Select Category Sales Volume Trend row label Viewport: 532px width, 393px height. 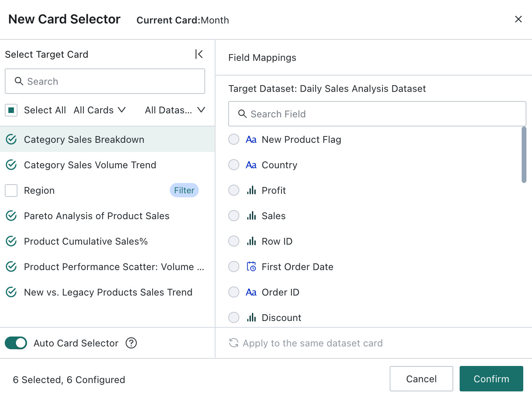pos(90,165)
